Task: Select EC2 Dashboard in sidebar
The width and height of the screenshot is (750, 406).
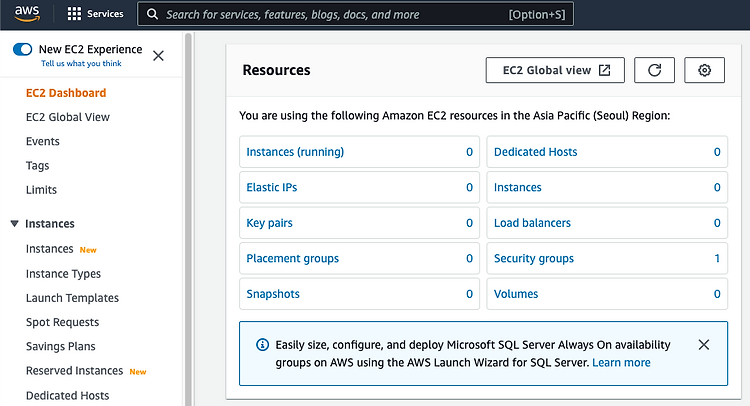Action: pos(66,93)
